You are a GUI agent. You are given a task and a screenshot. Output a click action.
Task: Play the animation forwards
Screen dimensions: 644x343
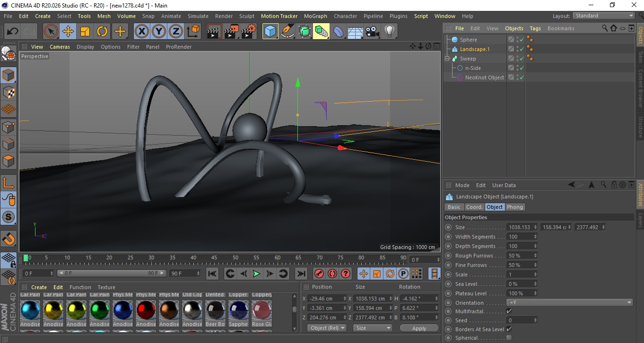coord(256,274)
